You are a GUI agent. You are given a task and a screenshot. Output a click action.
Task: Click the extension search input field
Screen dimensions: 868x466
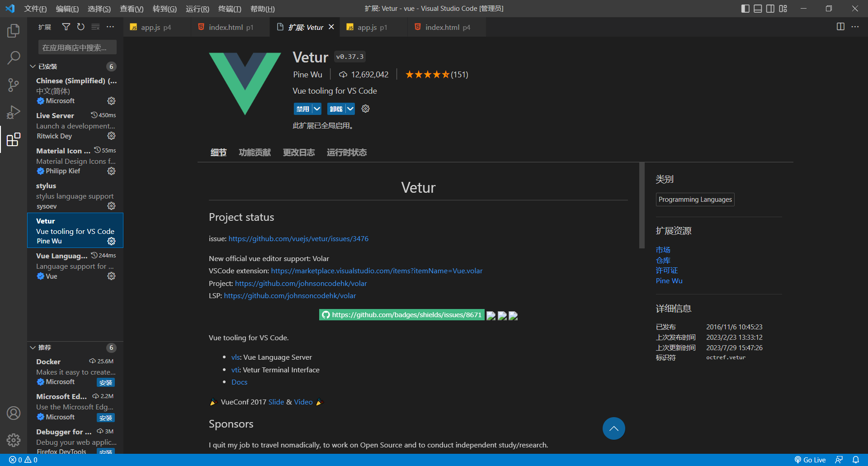pos(77,48)
